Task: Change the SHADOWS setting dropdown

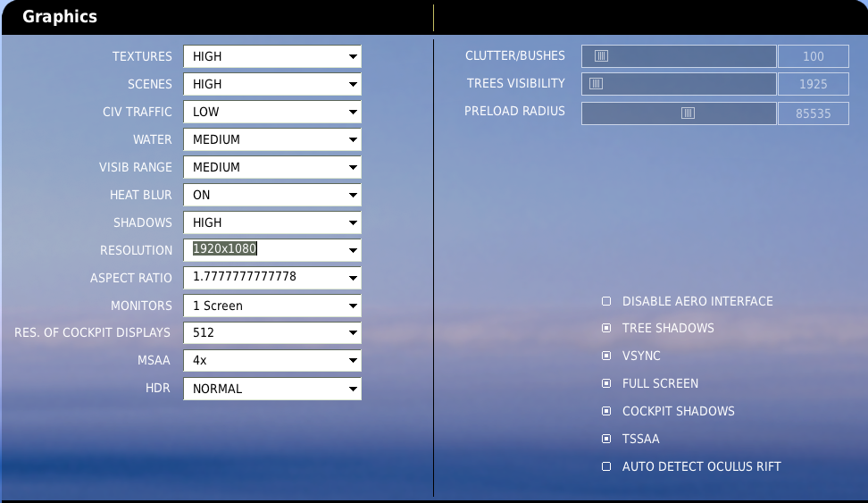Action: tap(271, 222)
